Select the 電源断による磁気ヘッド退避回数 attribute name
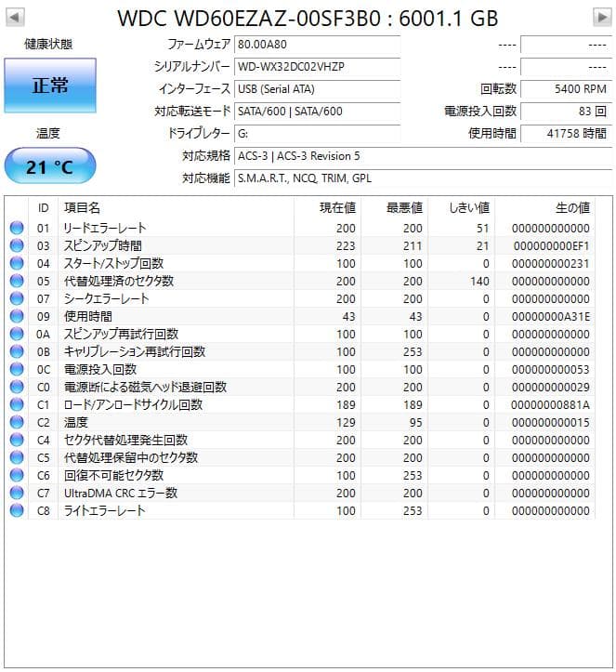This screenshot has width=616, height=672. [145, 386]
